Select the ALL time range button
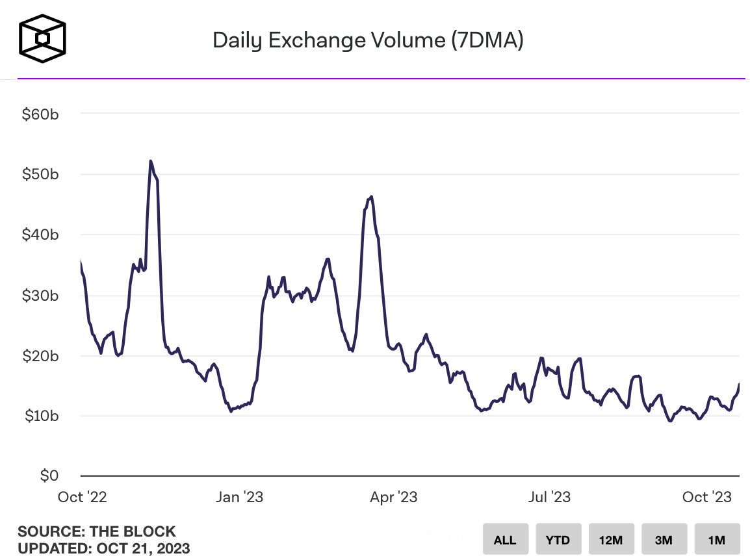This screenshot has width=750, height=560. (505, 540)
